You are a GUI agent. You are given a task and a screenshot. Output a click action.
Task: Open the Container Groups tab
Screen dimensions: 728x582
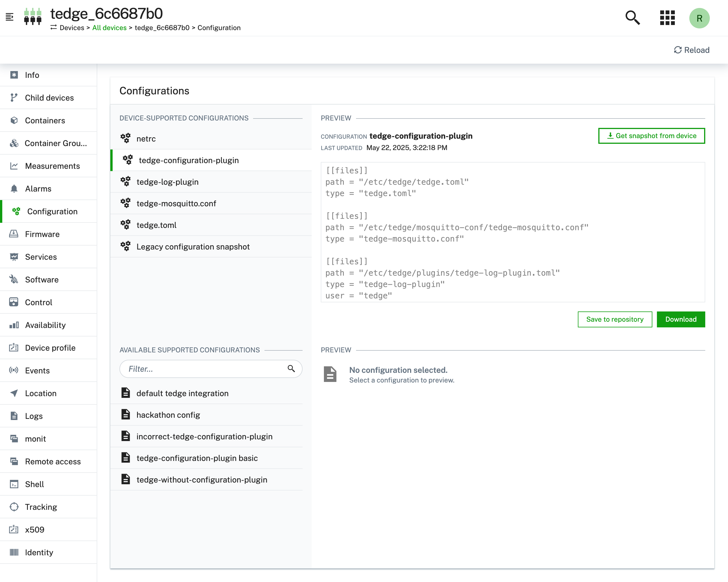tap(48, 143)
